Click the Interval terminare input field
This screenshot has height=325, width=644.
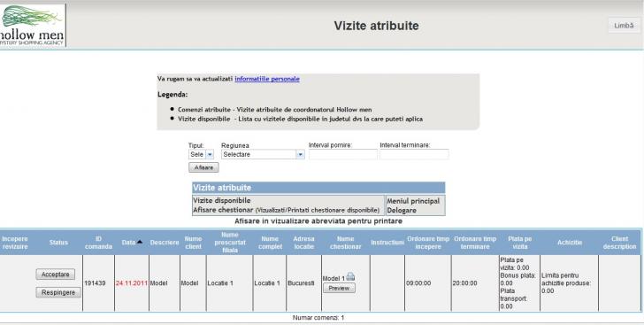(x=414, y=154)
